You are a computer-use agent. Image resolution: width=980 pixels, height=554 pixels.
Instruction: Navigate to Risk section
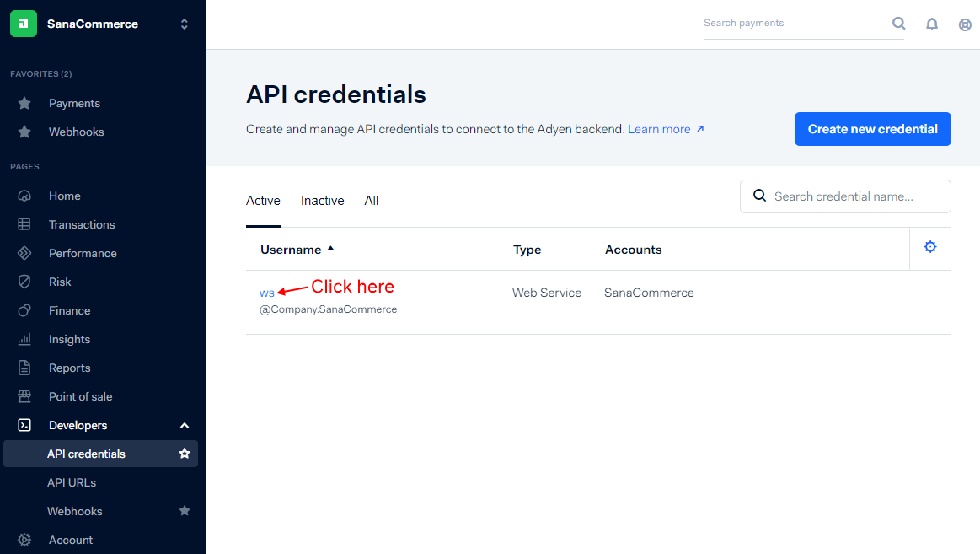click(60, 282)
